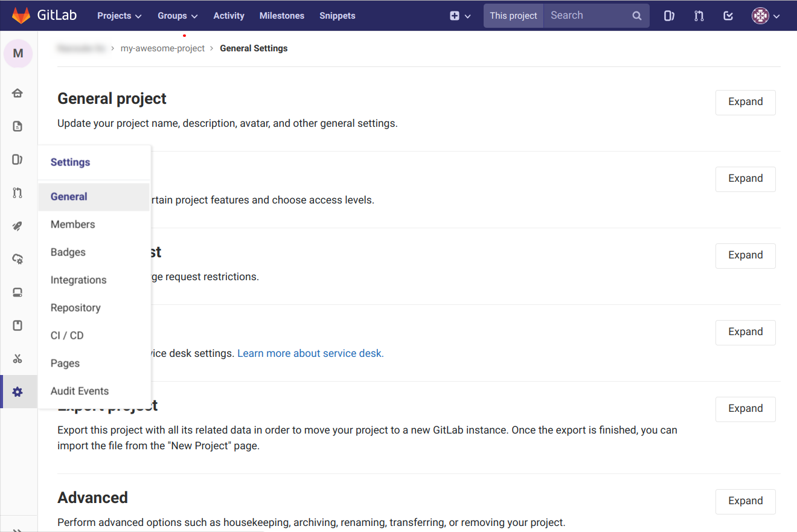The height and width of the screenshot is (532, 797).
Task: Open your To-Do list from the top bar
Action: click(728, 15)
